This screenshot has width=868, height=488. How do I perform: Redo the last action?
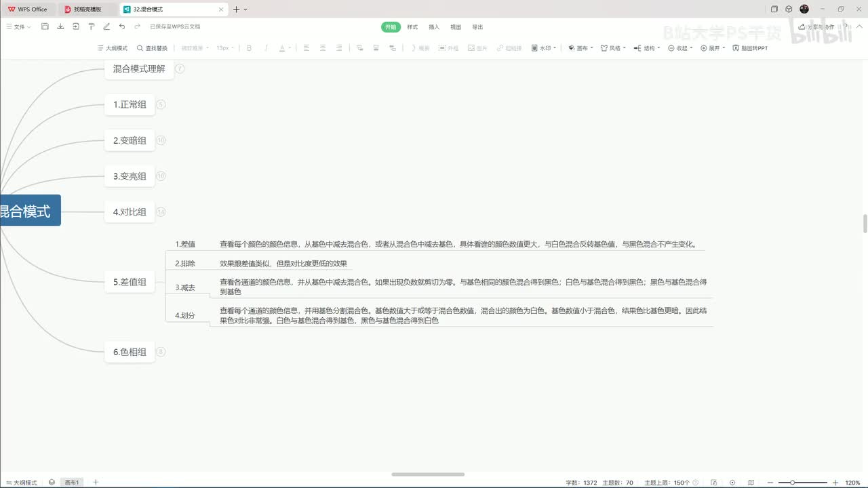tap(137, 26)
